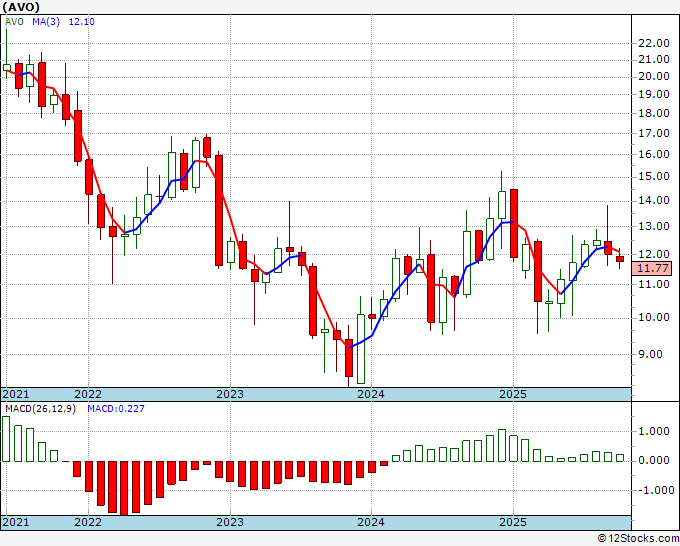The width and height of the screenshot is (680, 546).
Task: Click 2025 on the price chart timeline
Action: (x=513, y=394)
